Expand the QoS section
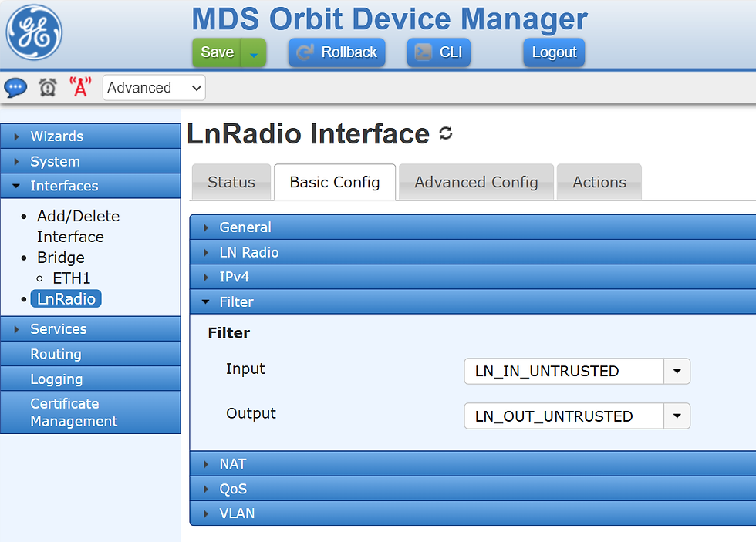This screenshot has width=756, height=542. tap(473, 489)
